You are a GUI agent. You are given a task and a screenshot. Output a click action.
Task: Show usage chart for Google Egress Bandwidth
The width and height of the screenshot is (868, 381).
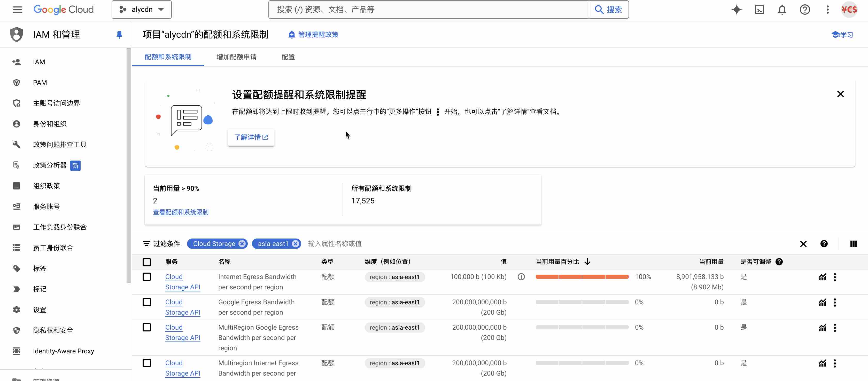[x=822, y=302]
